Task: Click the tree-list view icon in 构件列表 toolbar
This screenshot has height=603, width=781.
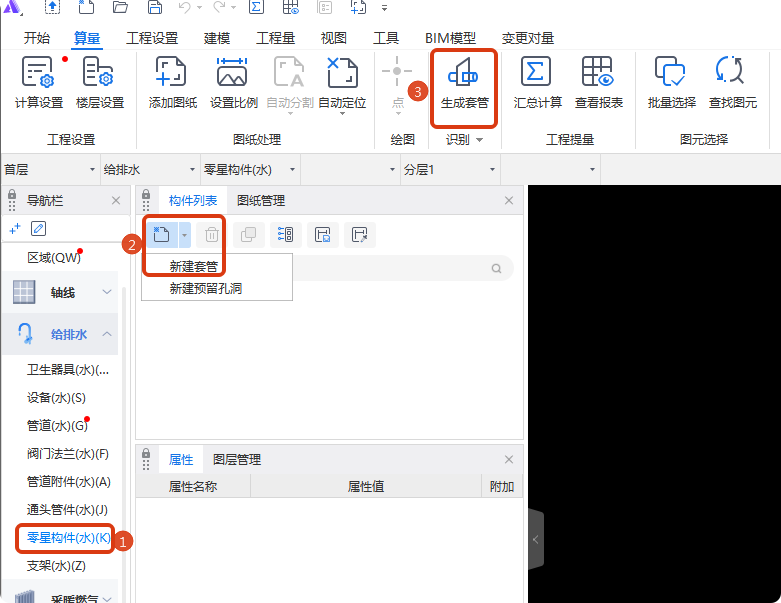Action: (285, 235)
